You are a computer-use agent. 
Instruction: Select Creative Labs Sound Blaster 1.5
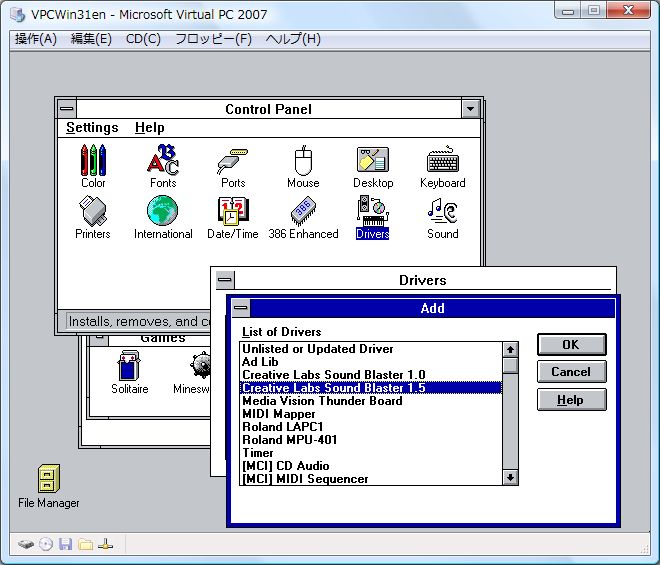point(371,388)
